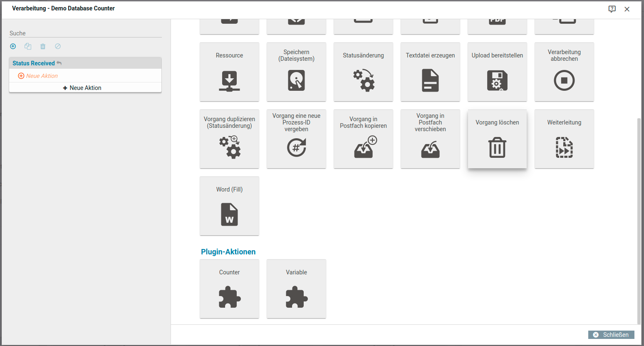Click the + Neue Aktion button
Viewport: 644px width, 346px height.
tap(82, 88)
